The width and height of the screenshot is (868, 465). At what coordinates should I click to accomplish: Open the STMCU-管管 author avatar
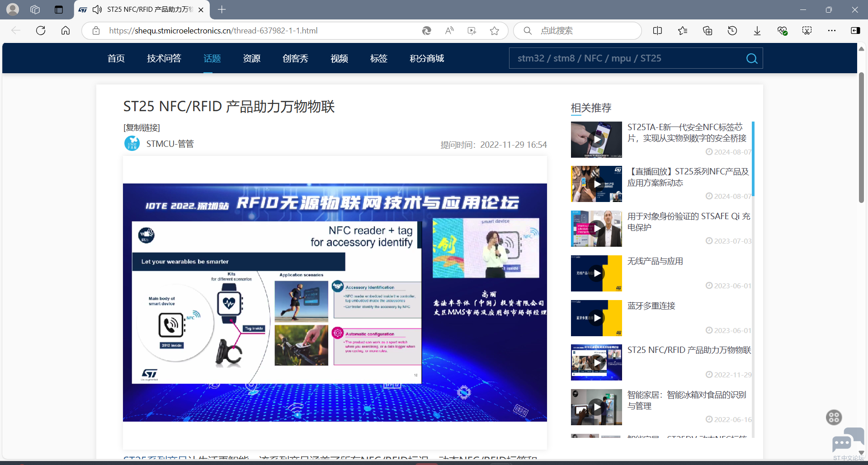point(132,144)
